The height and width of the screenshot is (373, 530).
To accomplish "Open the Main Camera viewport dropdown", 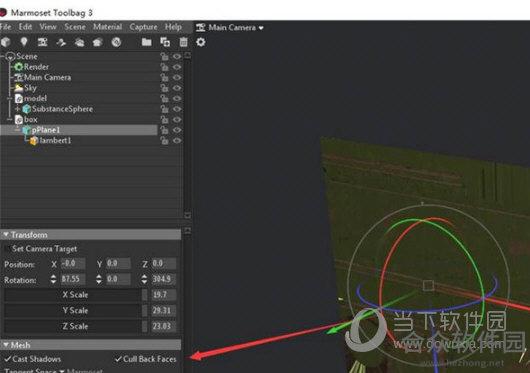I will [230, 27].
